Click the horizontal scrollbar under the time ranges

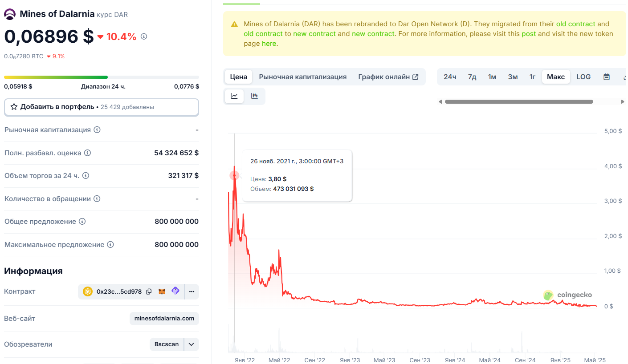pyautogui.click(x=519, y=102)
